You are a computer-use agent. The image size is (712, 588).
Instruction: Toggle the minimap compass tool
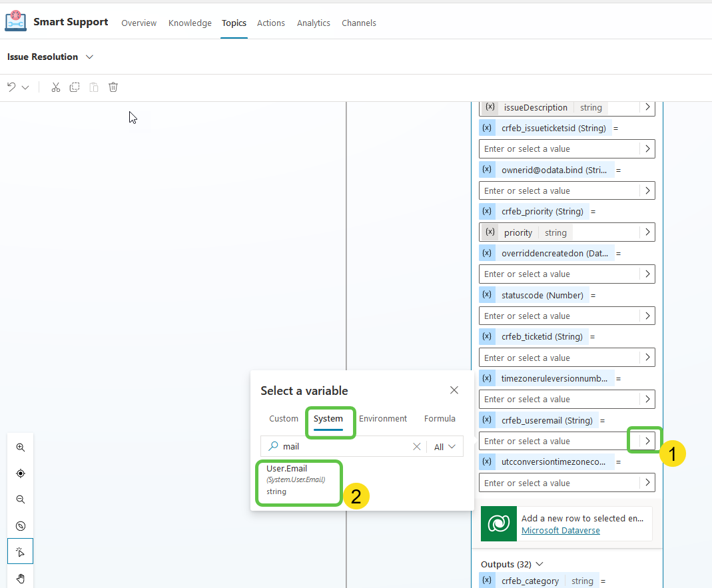[x=20, y=525]
